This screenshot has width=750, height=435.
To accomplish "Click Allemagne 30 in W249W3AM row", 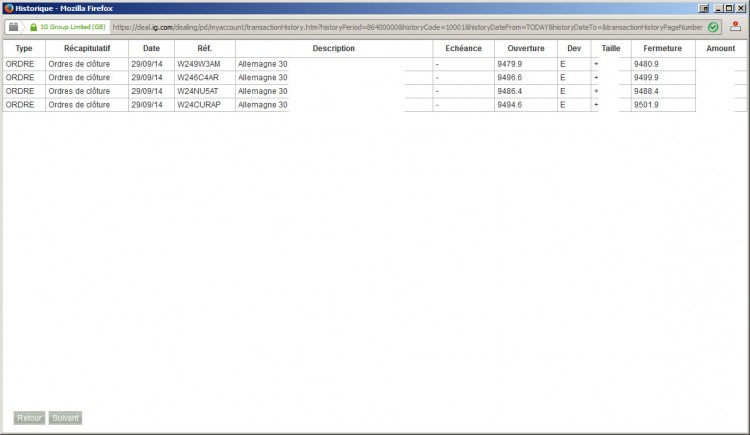I will [x=263, y=64].
